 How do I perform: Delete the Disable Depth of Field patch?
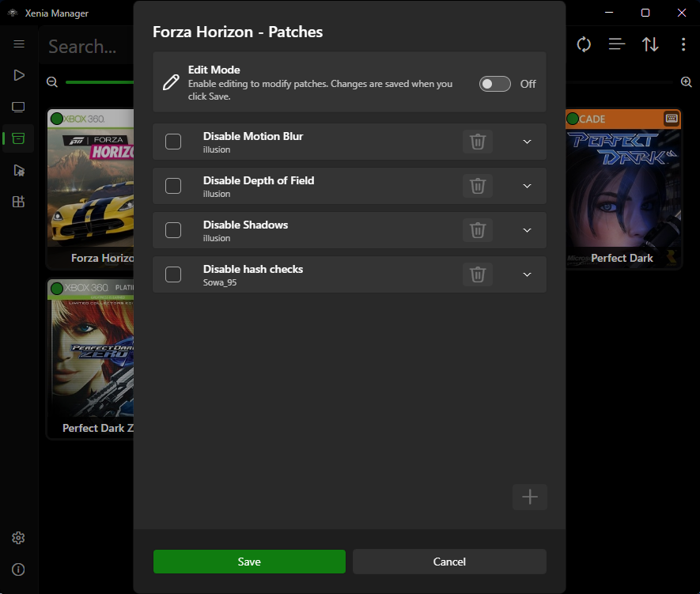(477, 186)
